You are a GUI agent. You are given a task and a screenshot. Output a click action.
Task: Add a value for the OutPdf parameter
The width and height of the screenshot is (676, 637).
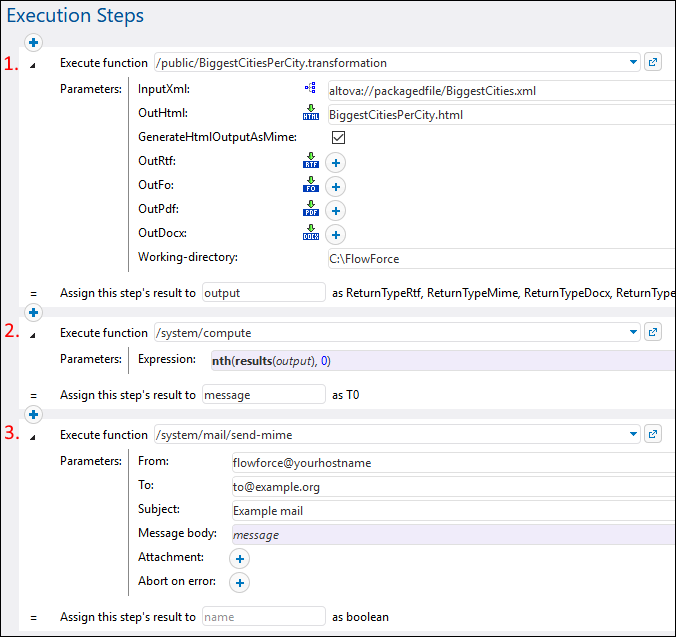[x=336, y=210]
